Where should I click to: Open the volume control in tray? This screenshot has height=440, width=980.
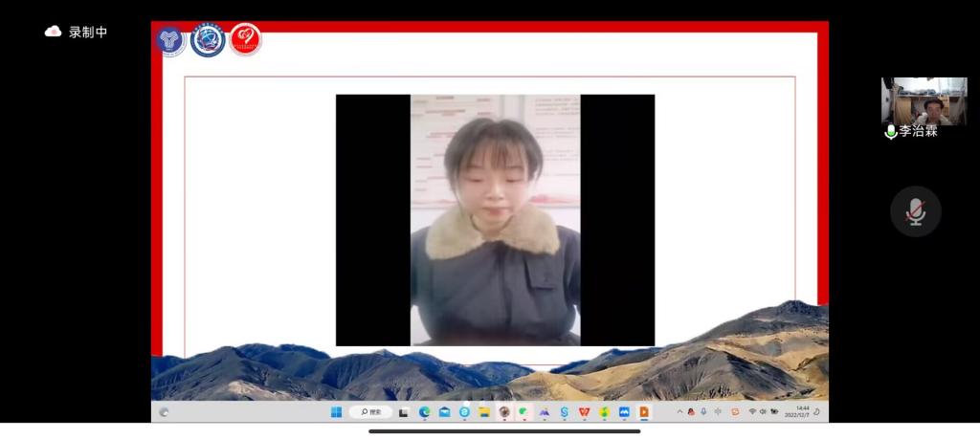pos(763,412)
